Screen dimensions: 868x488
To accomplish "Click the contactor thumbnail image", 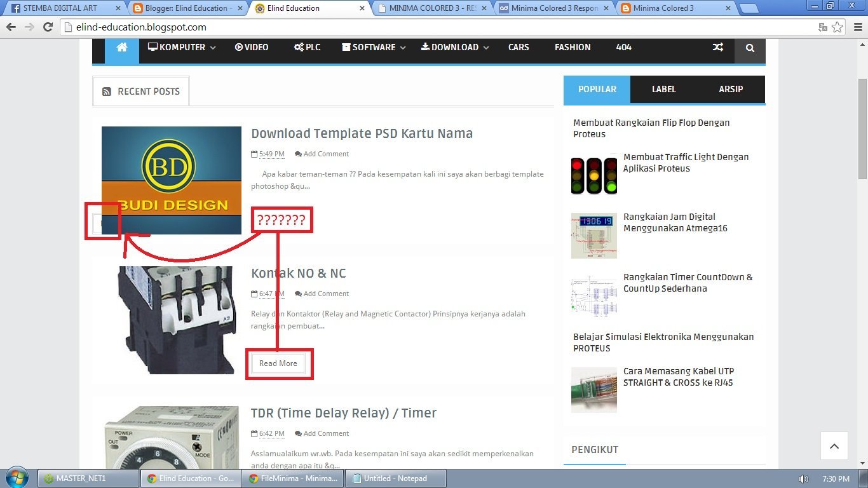I will [x=172, y=320].
